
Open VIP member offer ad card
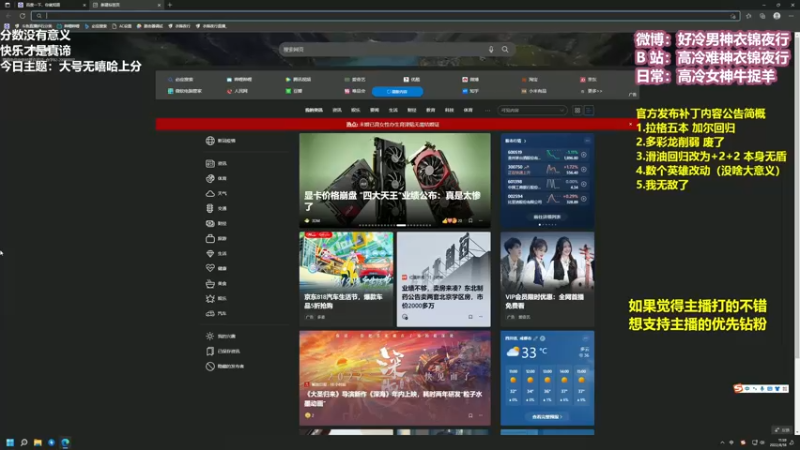point(547,279)
